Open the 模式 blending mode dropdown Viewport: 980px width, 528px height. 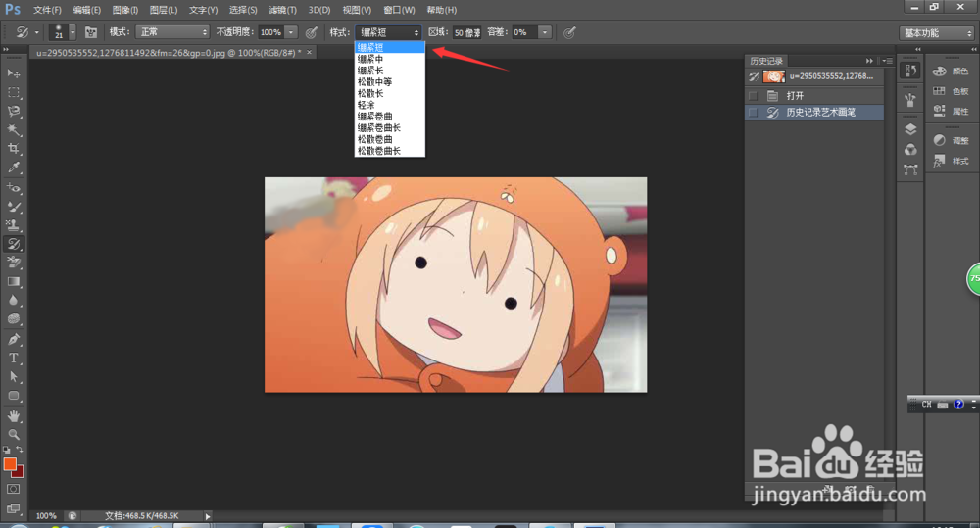click(x=171, y=32)
